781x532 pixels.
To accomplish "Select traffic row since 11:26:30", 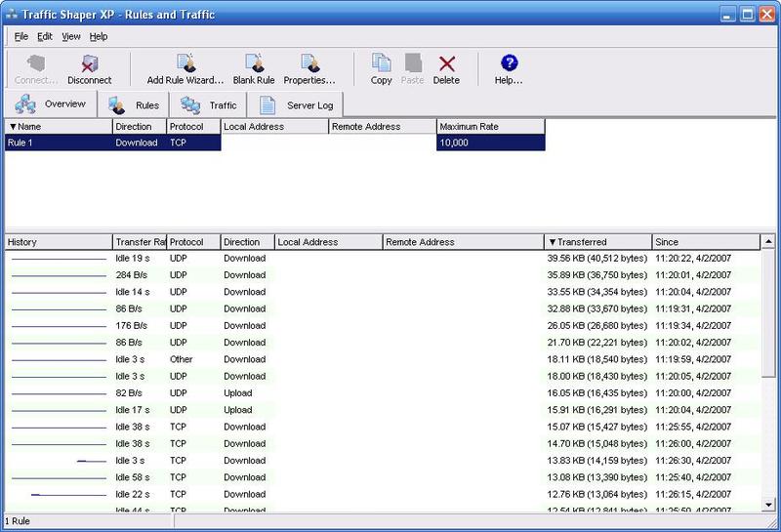I will coord(383,461).
